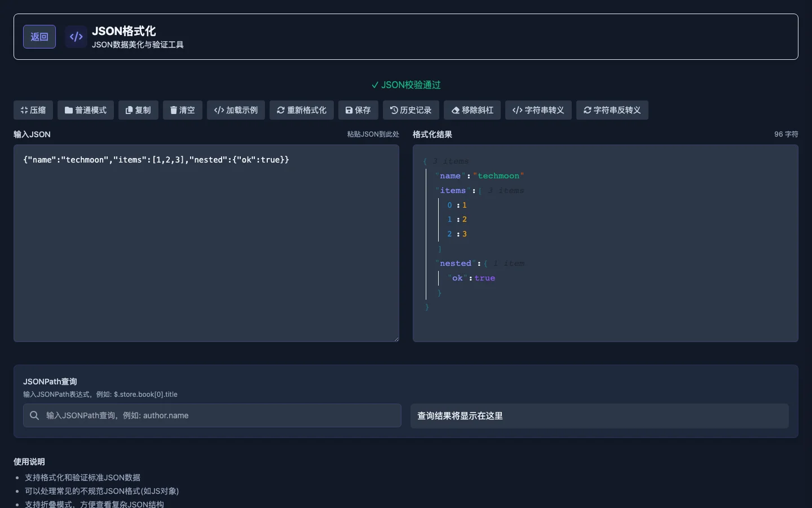Click 重新格式化 to reformat the JSON
Image resolution: width=812 pixels, height=508 pixels.
302,110
